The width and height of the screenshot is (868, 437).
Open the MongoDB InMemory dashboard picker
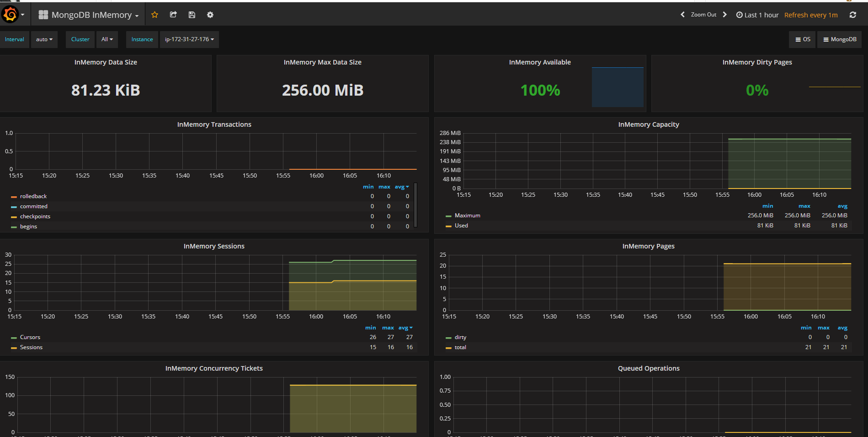[x=89, y=15]
